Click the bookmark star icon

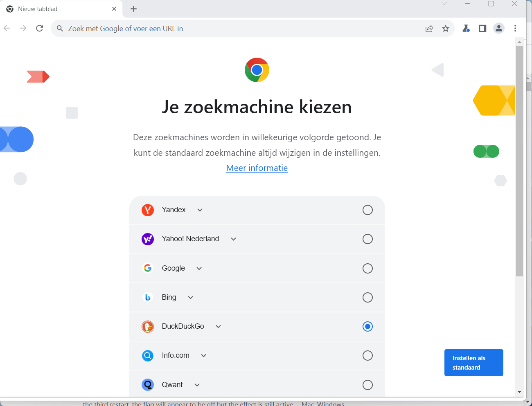click(x=446, y=29)
